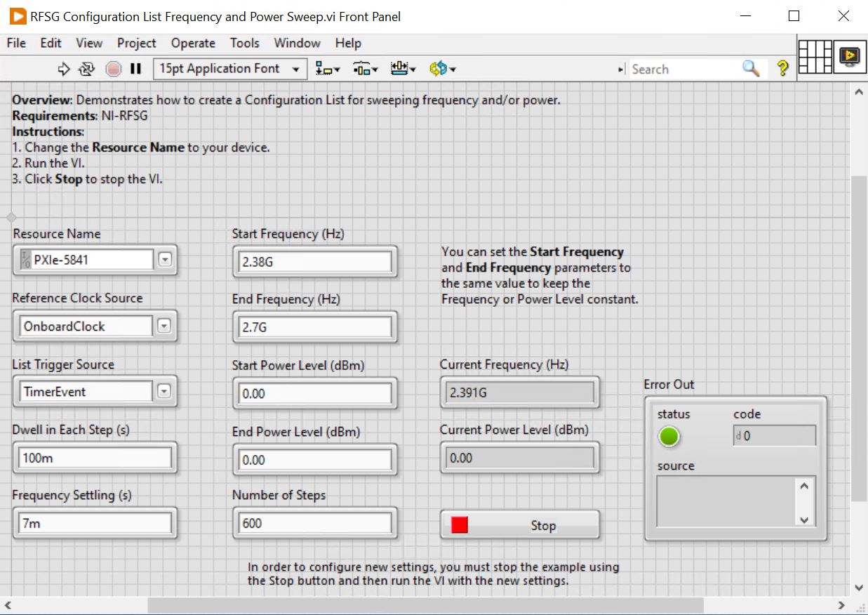Open the 15pt Application Font selector
Image resolution: width=868 pixels, height=615 pixels.
(x=229, y=69)
